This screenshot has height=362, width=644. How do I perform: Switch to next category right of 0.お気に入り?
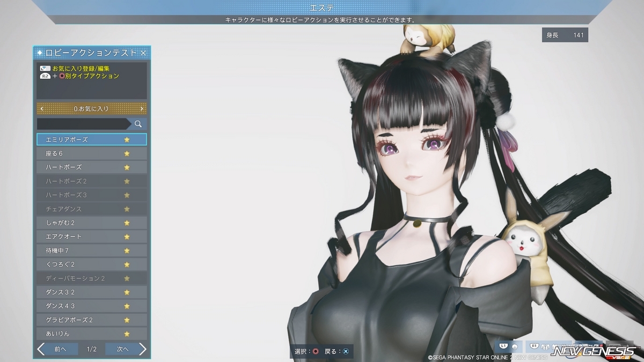coord(142,109)
